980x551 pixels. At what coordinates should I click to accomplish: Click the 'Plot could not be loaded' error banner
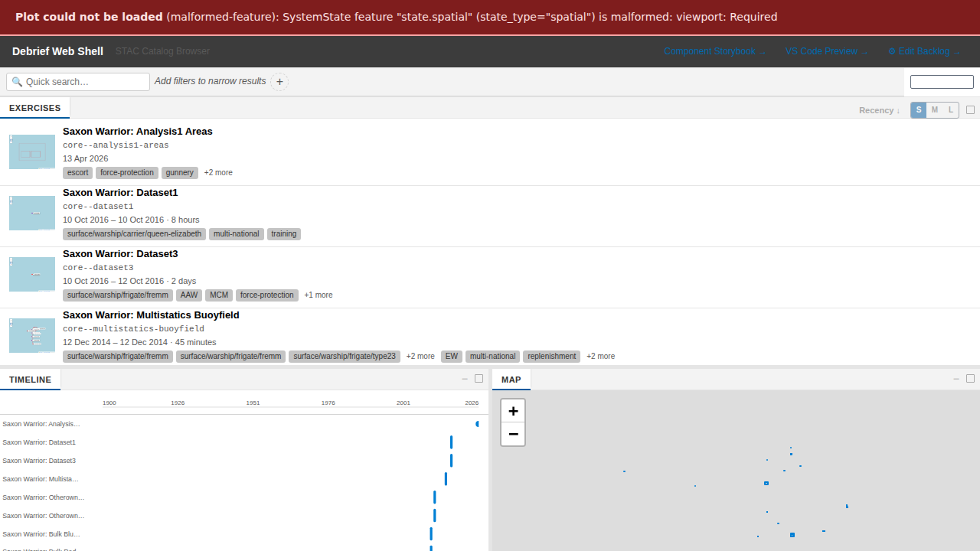point(490,17)
